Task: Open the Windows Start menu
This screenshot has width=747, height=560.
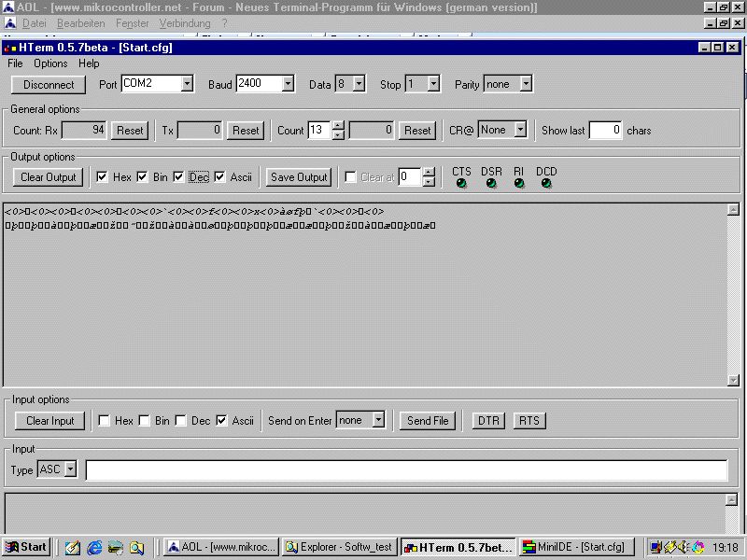Action: pos(26,547)
